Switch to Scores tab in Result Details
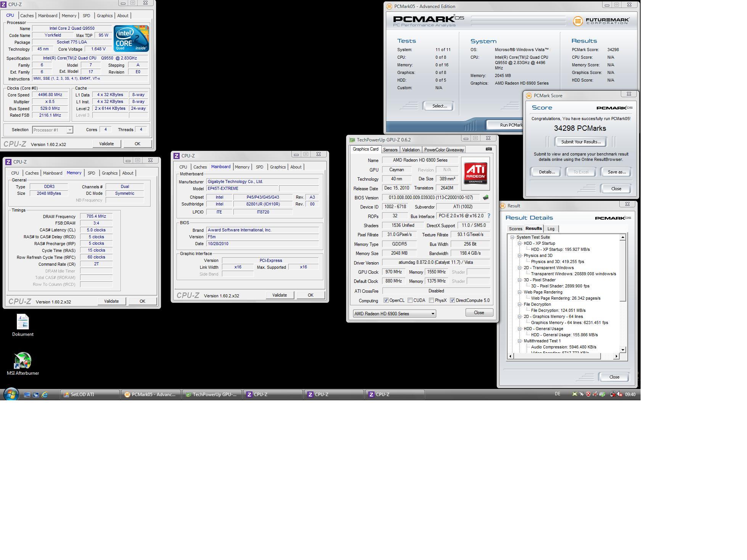Screen dimensions: 747x560 click(x=515, y=229)
